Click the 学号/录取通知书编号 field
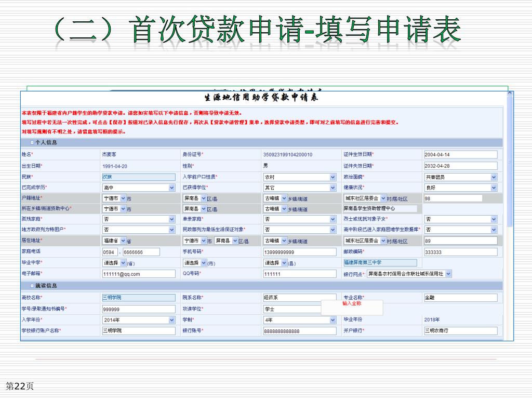532x399 pixels. 139,309
